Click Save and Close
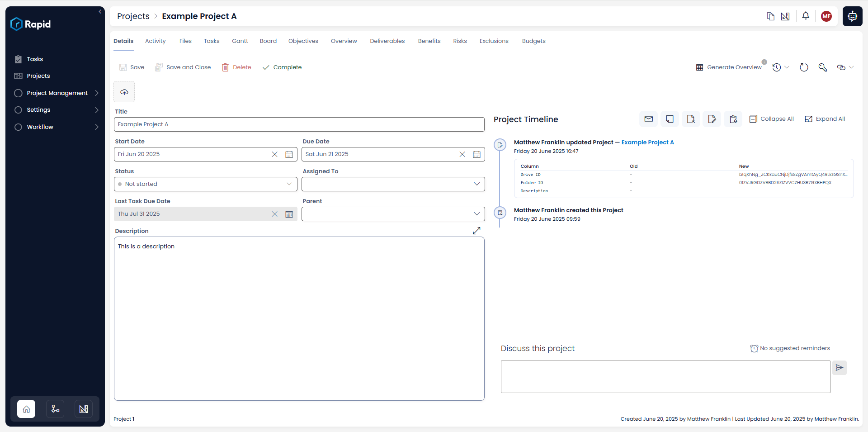 click(x=183, y=67)
